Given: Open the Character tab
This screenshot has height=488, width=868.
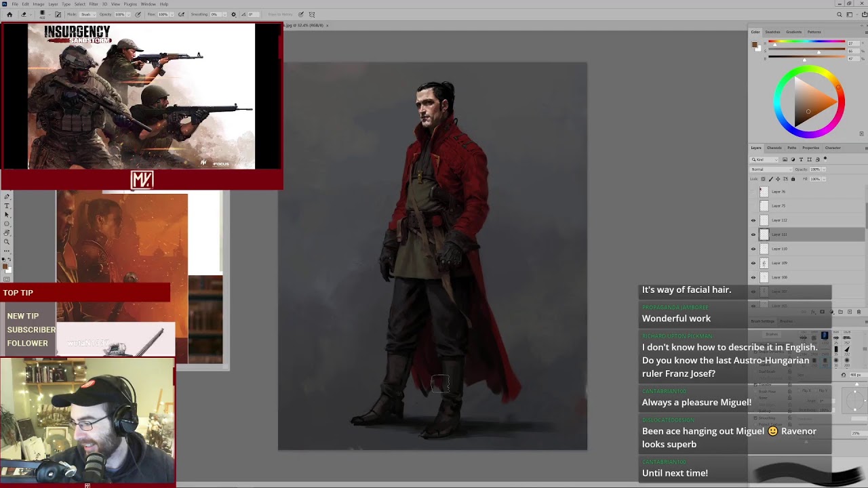Looking at the screenshot, I should [833, 148].
